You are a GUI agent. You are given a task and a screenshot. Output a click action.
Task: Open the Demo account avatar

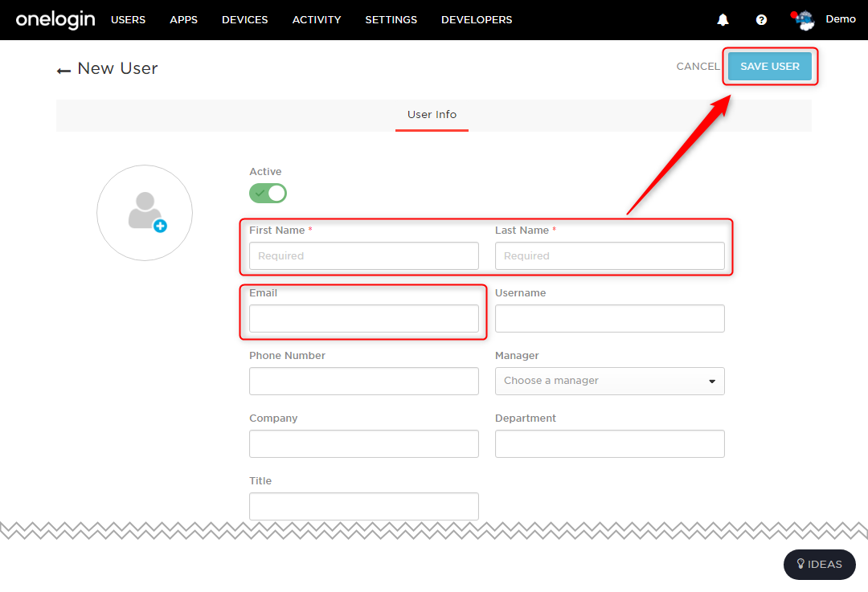click(x=804, y=20)
